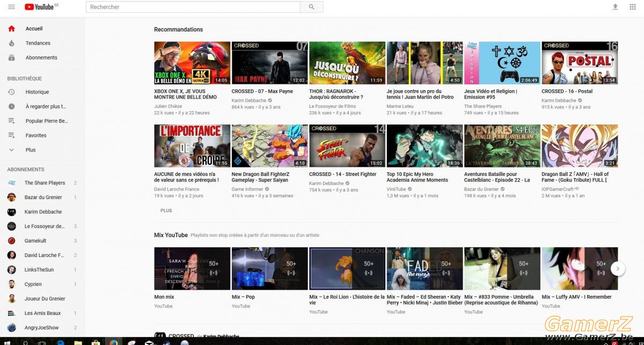The width and height of the screenshot is (644, 345).
Task: Open Marine Leleu channel link
Action: [400, 106]
